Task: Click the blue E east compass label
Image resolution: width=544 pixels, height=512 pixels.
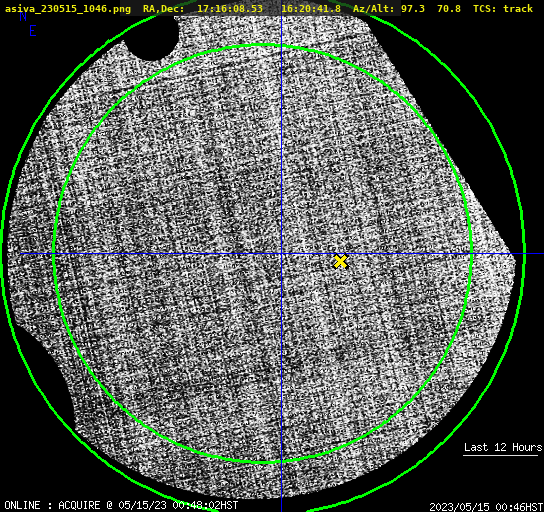Action: pos(33,31)
